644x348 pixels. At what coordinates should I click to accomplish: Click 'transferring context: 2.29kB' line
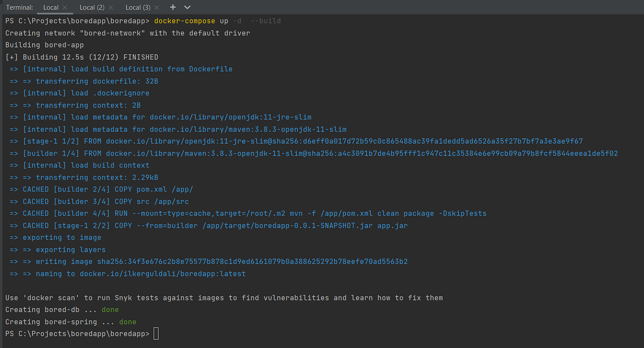pyautogui.click(x=84, y=177)
